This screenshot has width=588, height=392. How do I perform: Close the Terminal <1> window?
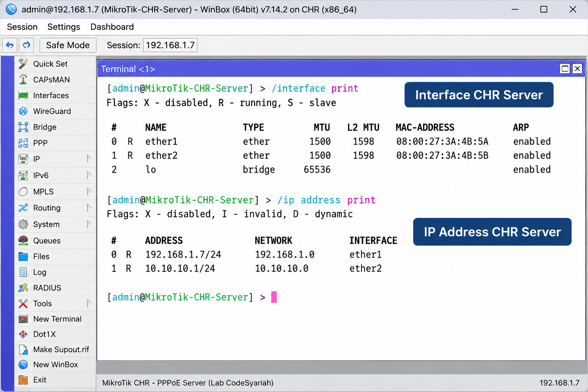(x=578, y=69)
